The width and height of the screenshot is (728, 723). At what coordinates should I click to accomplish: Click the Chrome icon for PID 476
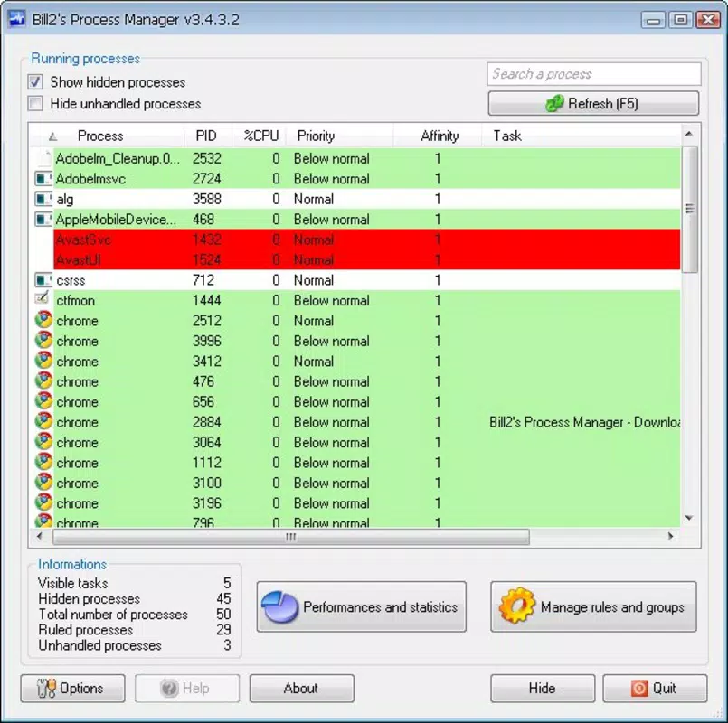point(43,381)
